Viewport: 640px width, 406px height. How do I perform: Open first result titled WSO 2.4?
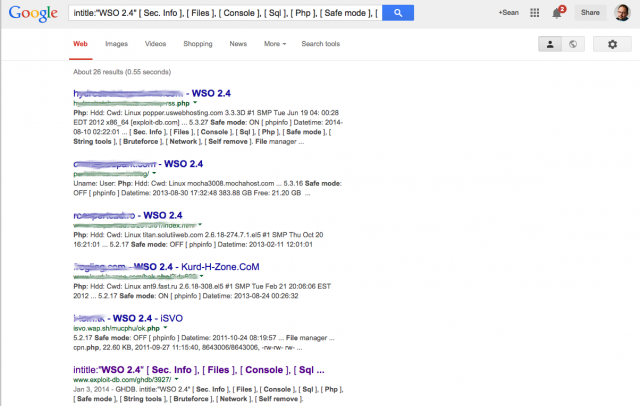click(x=152, y=93)
